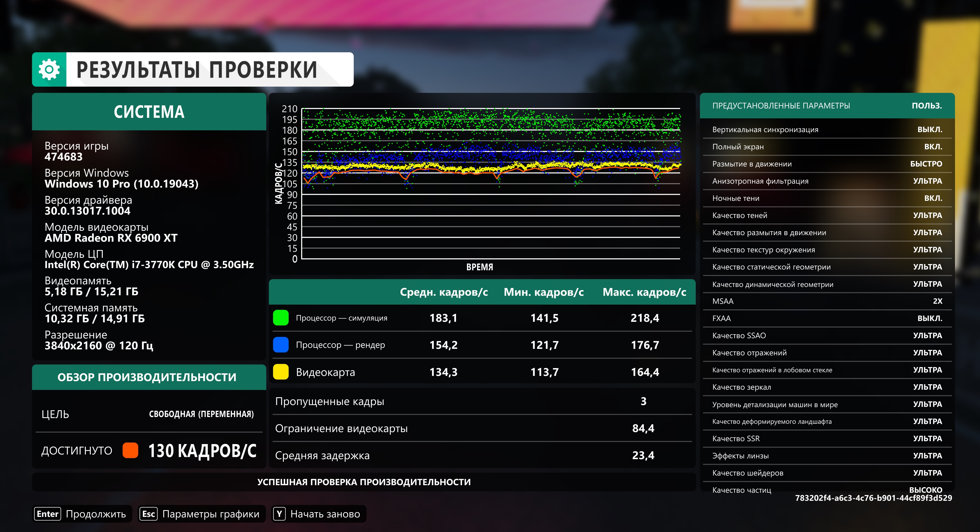Select the Полный экран setting row
980x532 pixels.
click(827, 147)
